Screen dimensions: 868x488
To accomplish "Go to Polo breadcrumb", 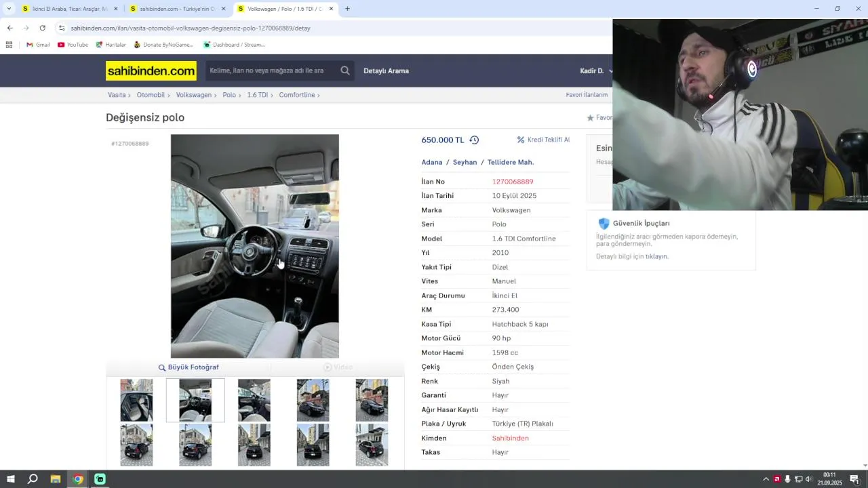I will (229, 95).
